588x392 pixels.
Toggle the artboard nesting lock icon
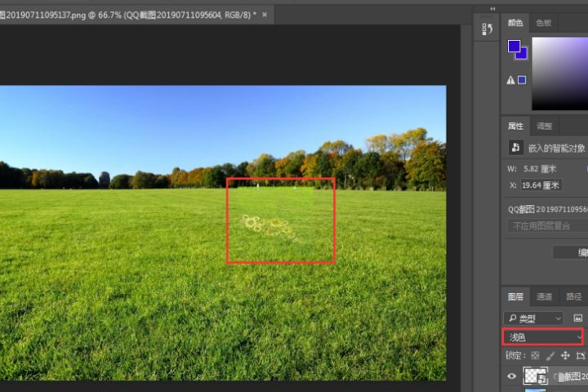click(581, 355)
